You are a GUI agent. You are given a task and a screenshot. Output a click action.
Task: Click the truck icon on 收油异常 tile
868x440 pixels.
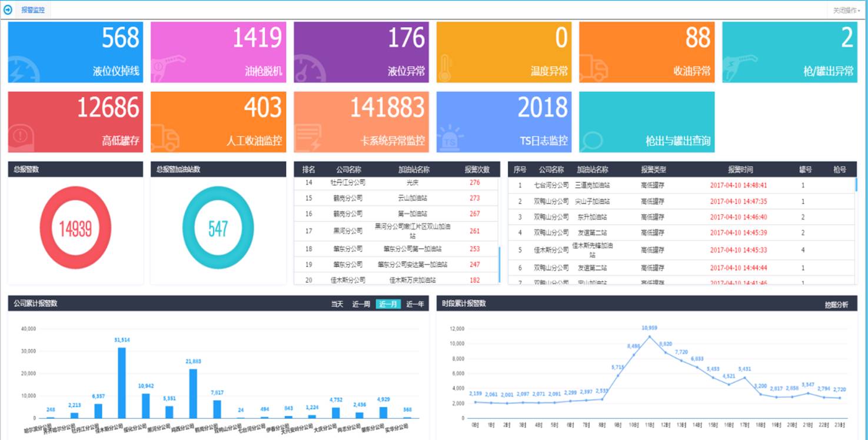(x=593, y=68)
